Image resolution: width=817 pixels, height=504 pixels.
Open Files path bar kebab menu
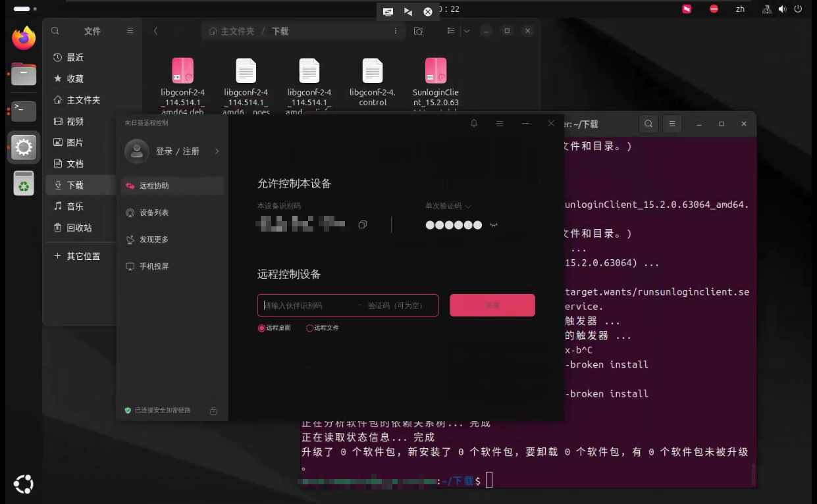click(x=396, y=31)
